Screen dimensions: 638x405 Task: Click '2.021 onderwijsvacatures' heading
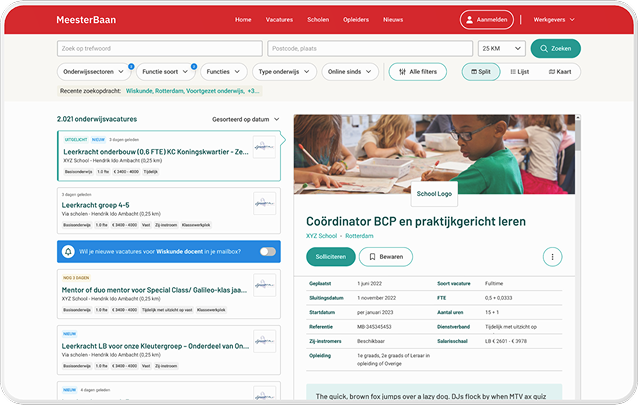pos(97,119)
